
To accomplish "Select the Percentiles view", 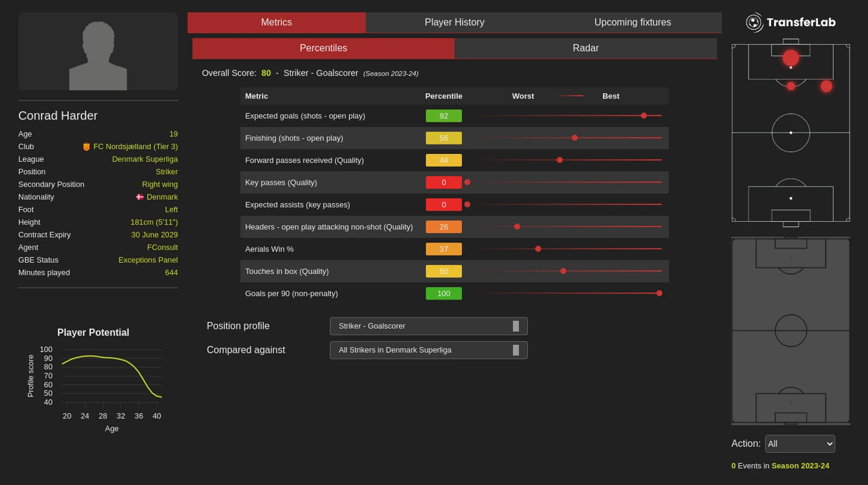I will [323, 48].
